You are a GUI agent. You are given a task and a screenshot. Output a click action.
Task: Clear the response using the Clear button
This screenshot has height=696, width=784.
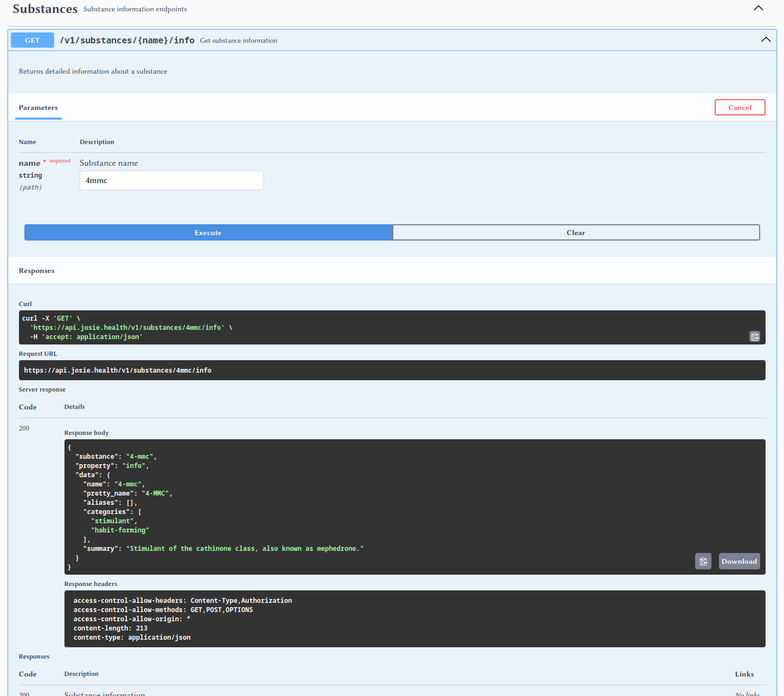click(x=575, y=232)
